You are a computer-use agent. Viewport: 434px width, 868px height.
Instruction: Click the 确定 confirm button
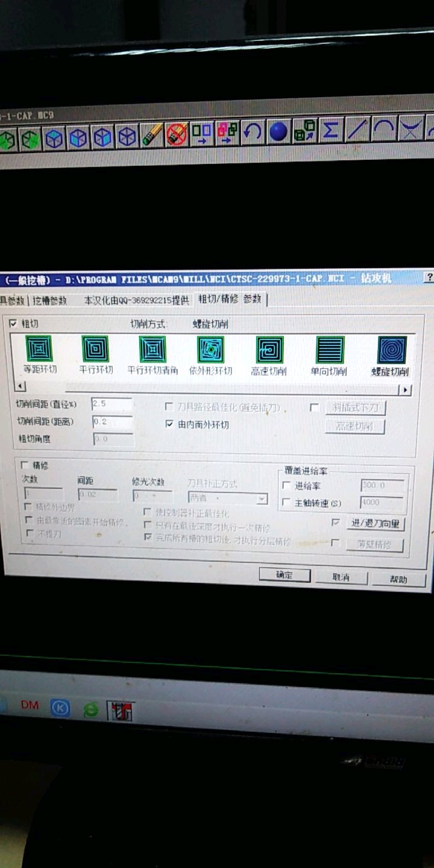point(285,575)
